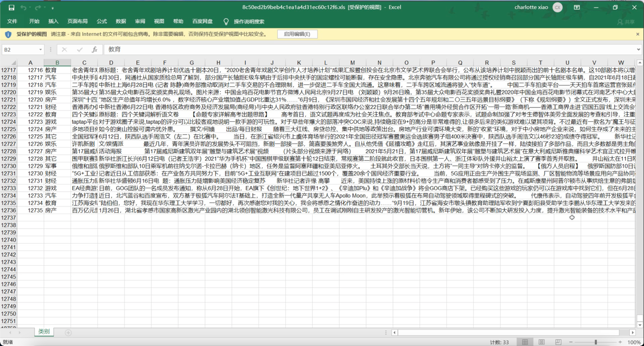644x346 pixels.
Task: Select column W header
Action: coord(621,63)
